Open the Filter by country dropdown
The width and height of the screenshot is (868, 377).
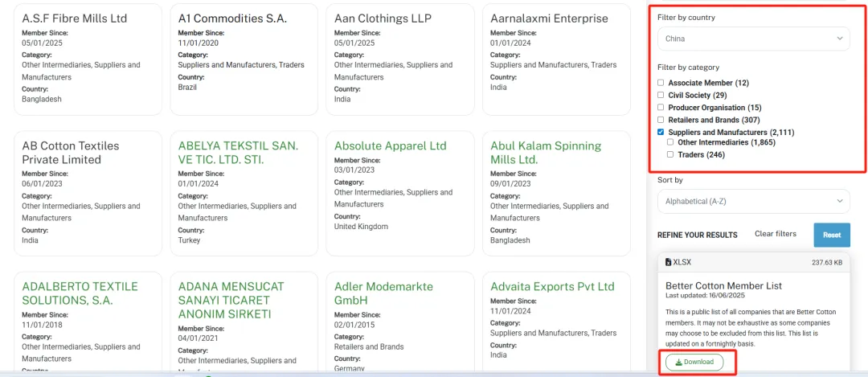753,39
